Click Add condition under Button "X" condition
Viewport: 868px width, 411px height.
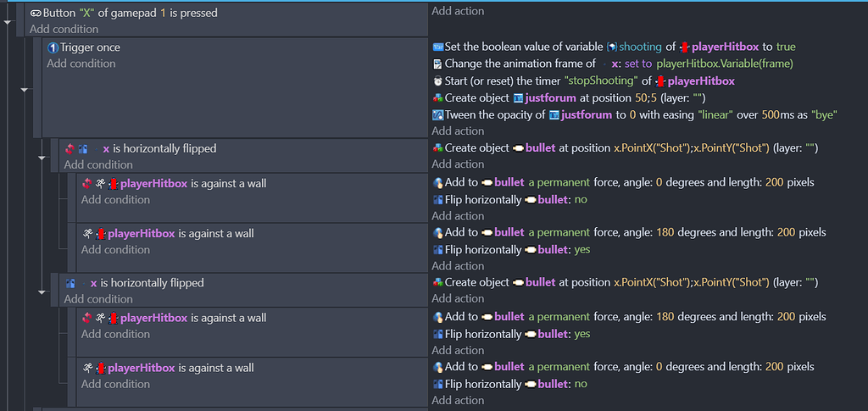tap(64, 30)
